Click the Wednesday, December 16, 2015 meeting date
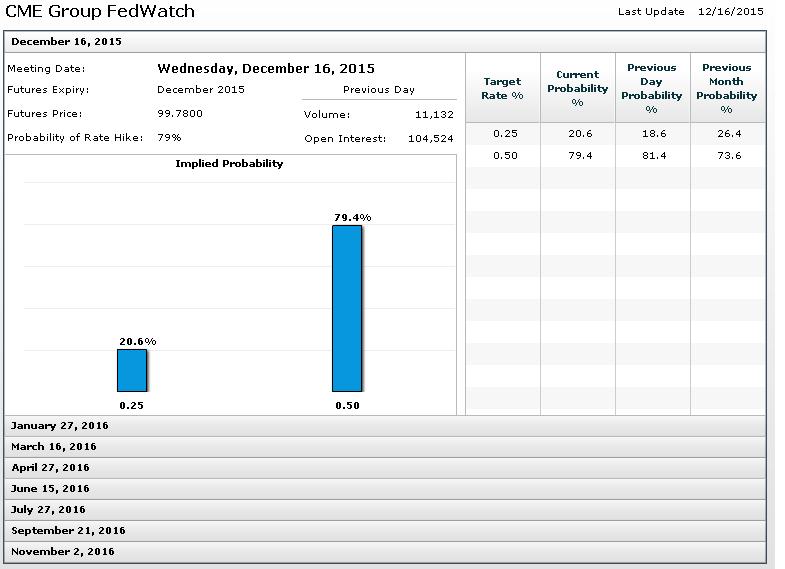 (x=266, y=69)
